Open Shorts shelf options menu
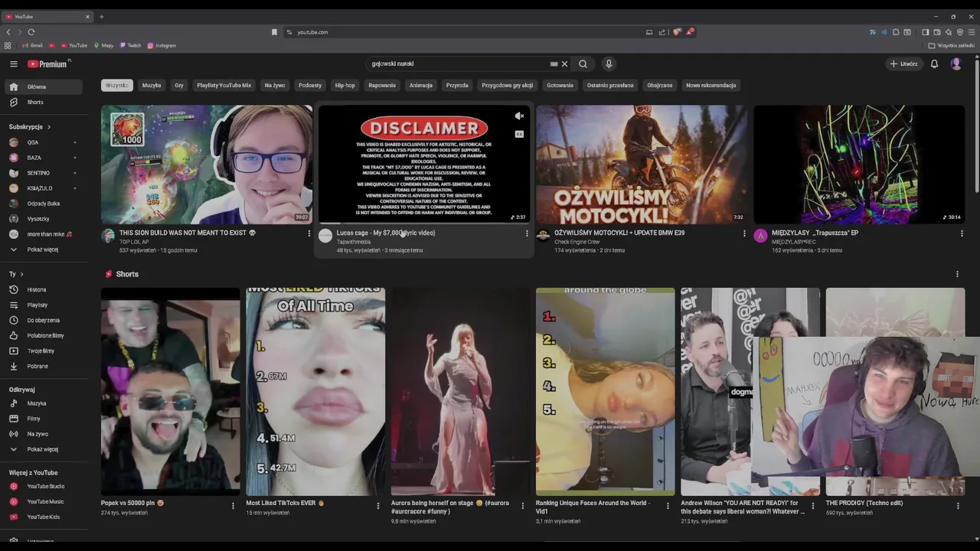 coord(957,274)
